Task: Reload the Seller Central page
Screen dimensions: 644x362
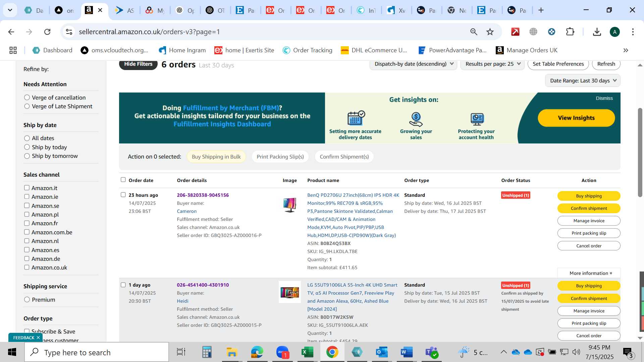Action: point(47,32)
